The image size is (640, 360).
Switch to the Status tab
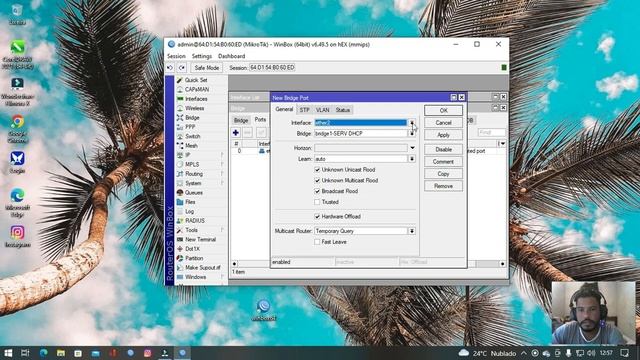click(x=343, y=110)
